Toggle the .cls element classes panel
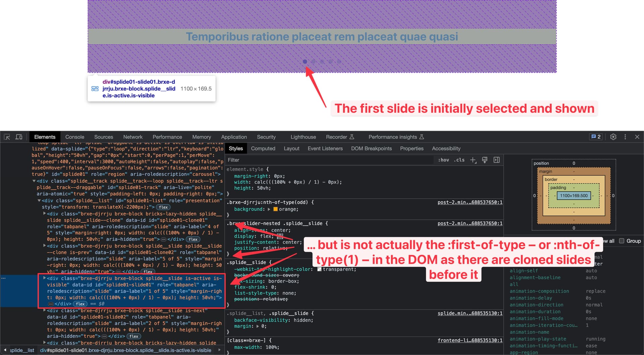Viewport: 644px width, 355px height. [x=459, y=160]
